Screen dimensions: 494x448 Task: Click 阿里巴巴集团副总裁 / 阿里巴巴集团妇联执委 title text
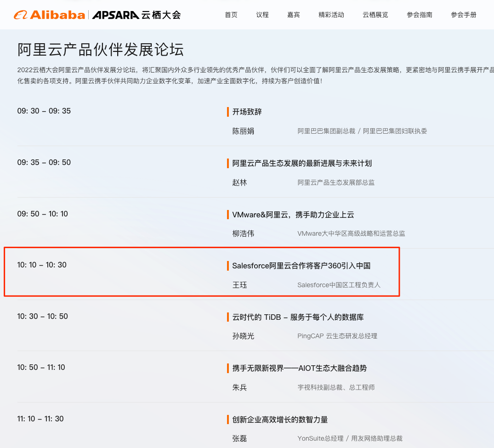(362, 131)
